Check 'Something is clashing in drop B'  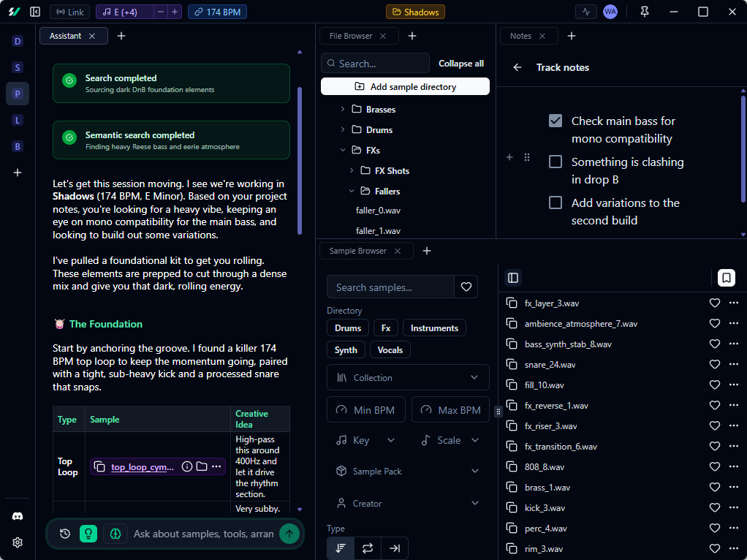[x=555, y=162]
